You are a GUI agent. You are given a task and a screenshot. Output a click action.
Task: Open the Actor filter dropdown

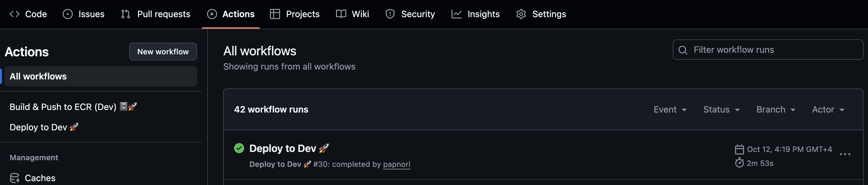(x=828, y=109)
